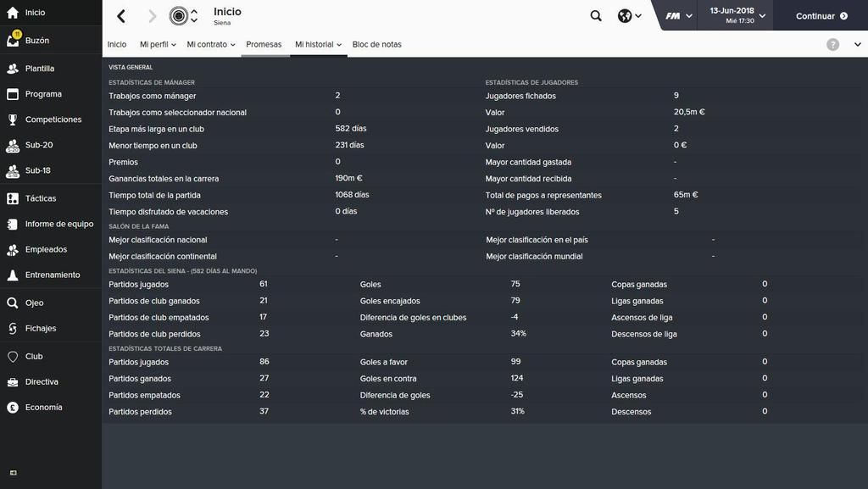Open the search magnifier in top bar
The height and width of the screenshot is (489, 868).
(596, 16)
